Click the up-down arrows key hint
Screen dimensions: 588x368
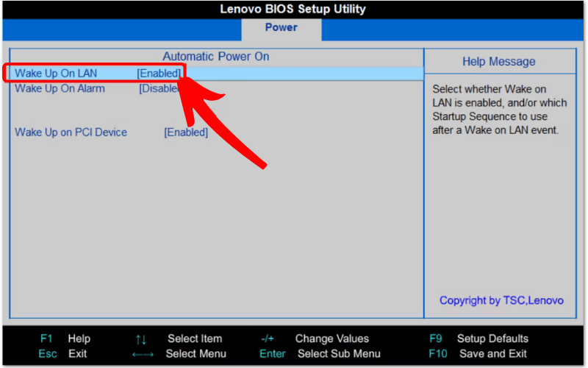tap(141, 339)
